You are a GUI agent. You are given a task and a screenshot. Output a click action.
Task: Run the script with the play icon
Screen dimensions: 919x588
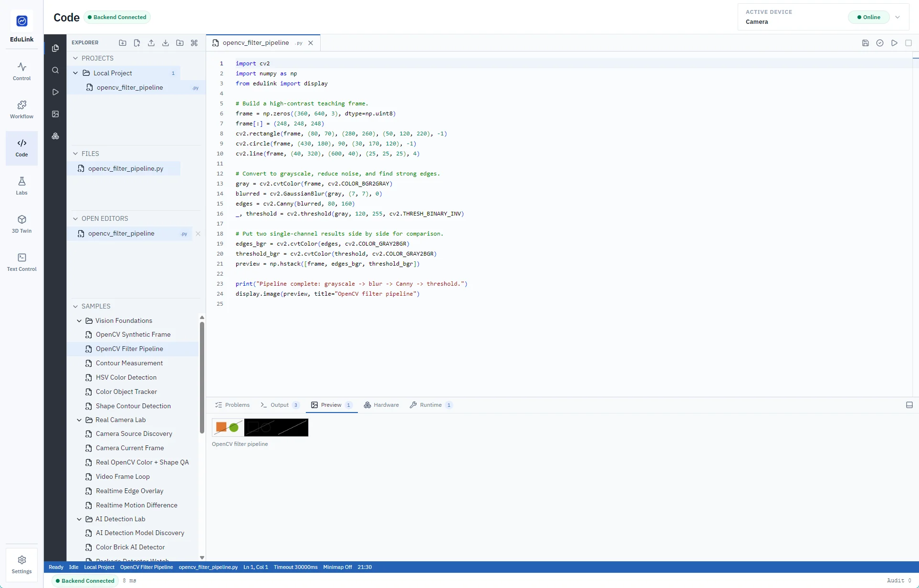[895, 43]
